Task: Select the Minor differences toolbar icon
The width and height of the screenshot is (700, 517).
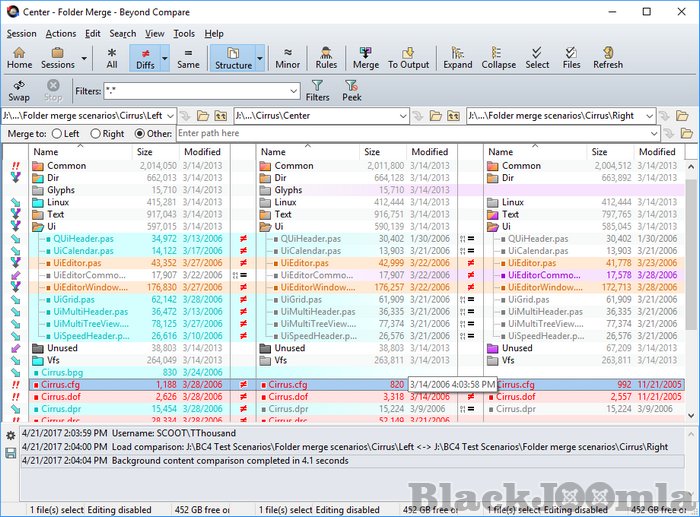Action: point(287,57)
